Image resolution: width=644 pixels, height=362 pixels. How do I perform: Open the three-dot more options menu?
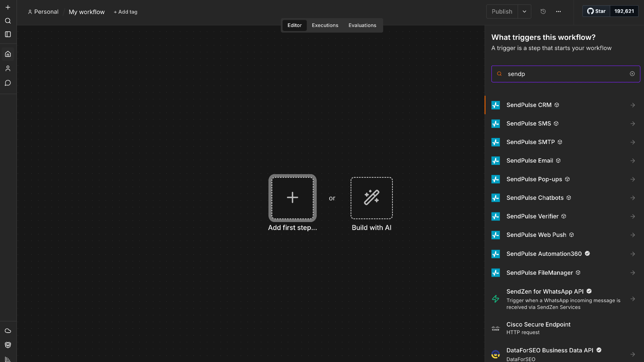tap(558, 12)
